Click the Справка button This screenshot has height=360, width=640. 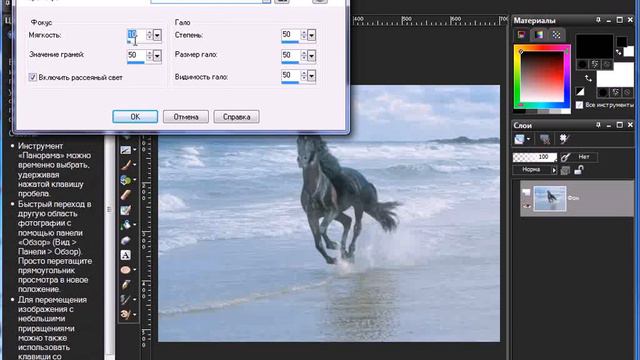tap(236, 117)
